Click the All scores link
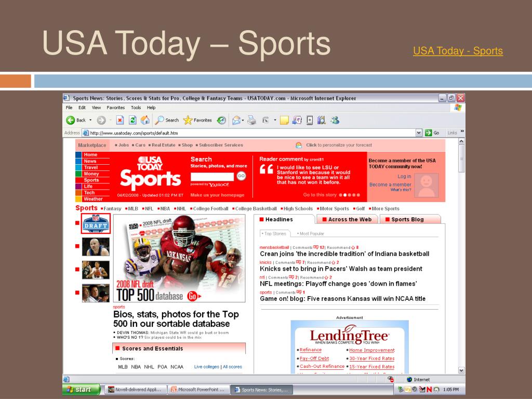Viewport: 532px width, 399px height. pos(232,367)
